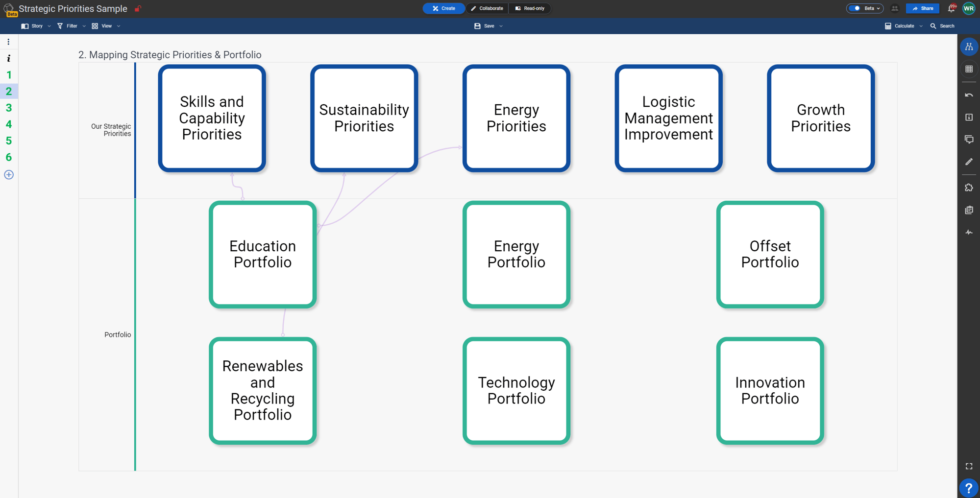
Task: Click the red unlocked padlock icon
Action: (x=138, y=9)
